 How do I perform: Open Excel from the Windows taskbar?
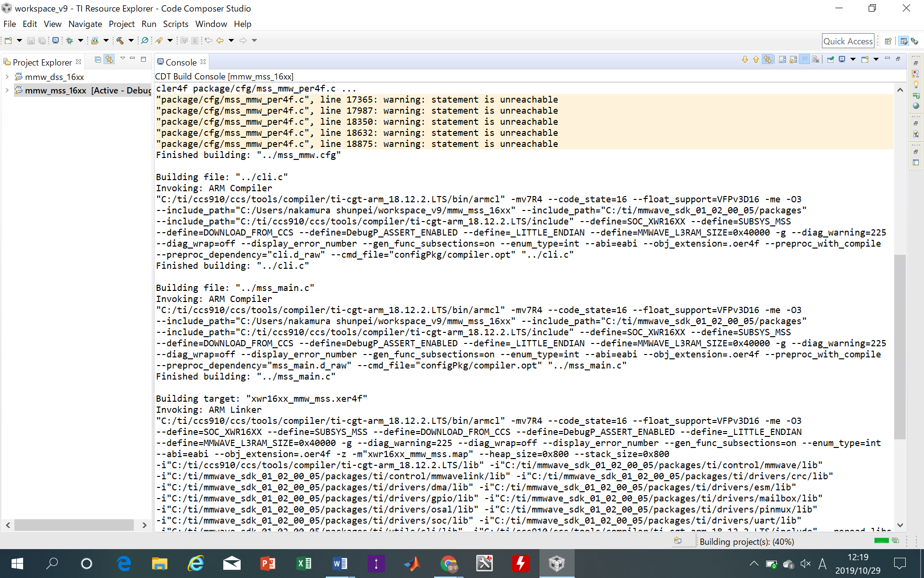tap(304, 564)
